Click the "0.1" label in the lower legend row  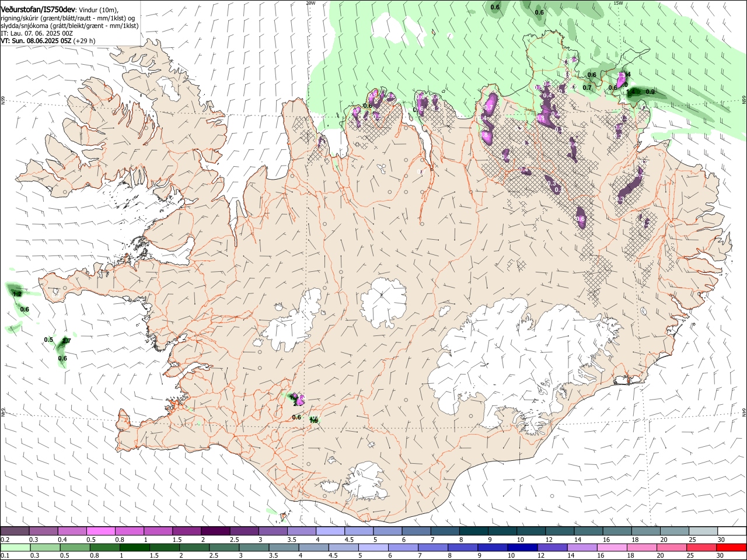point(5,556)
